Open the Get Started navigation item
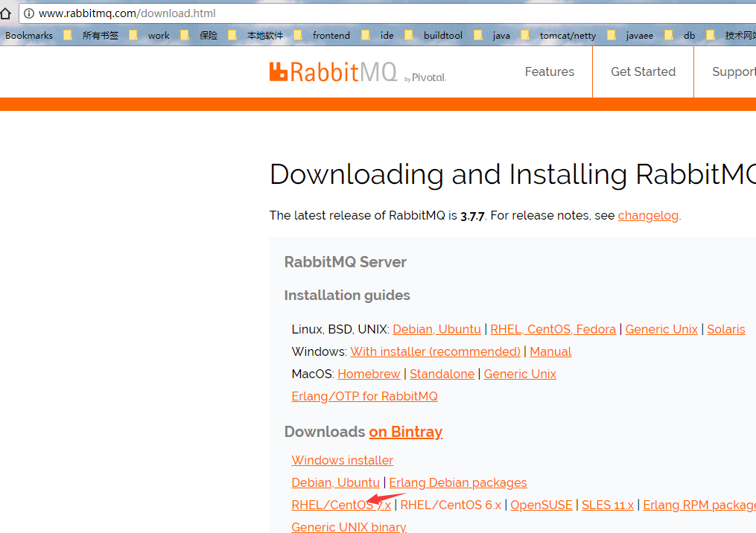Viewport: 756px width, 533px height. [x=644, y=71]
